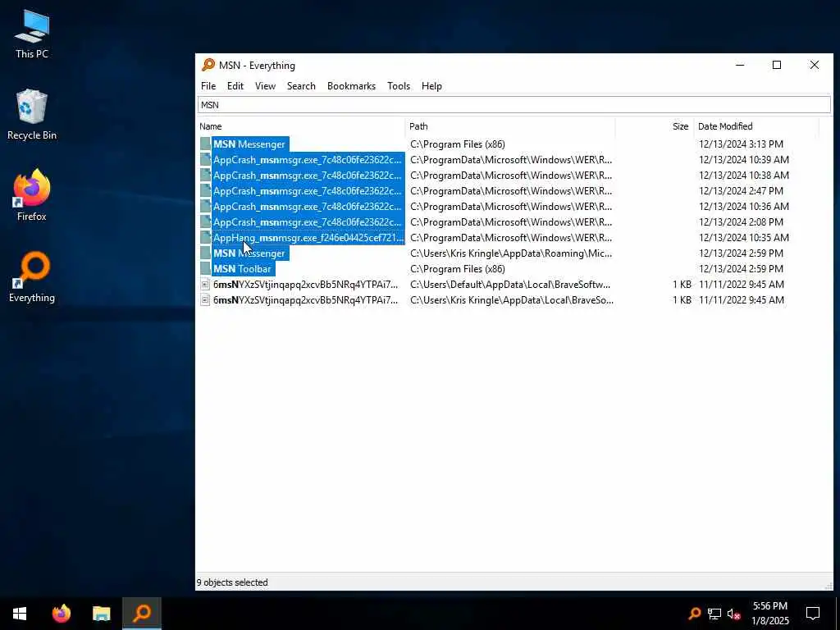Maximize the Everything window
This screenshot has height=630, width=840.
777,66
